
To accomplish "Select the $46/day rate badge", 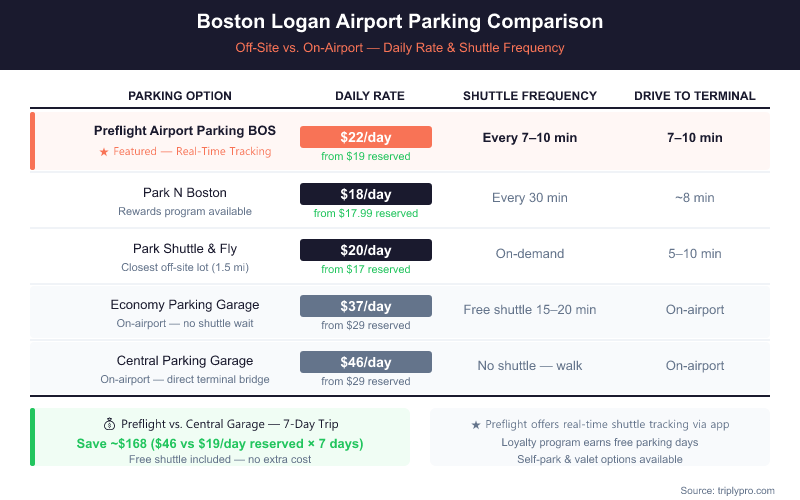I will click(x=366, y=362).
